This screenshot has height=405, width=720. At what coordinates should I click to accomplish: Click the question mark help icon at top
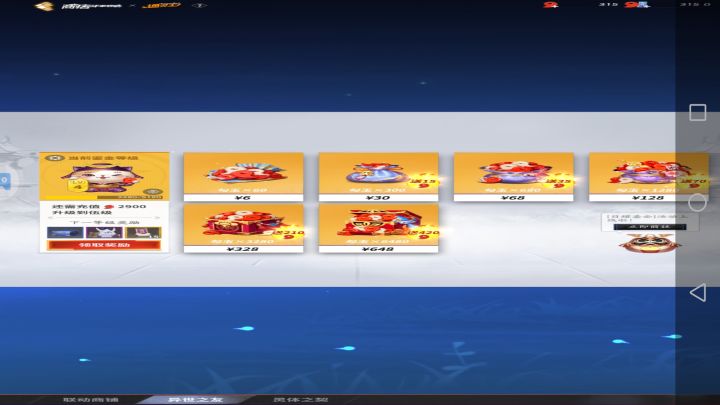[x=199, y=6]
